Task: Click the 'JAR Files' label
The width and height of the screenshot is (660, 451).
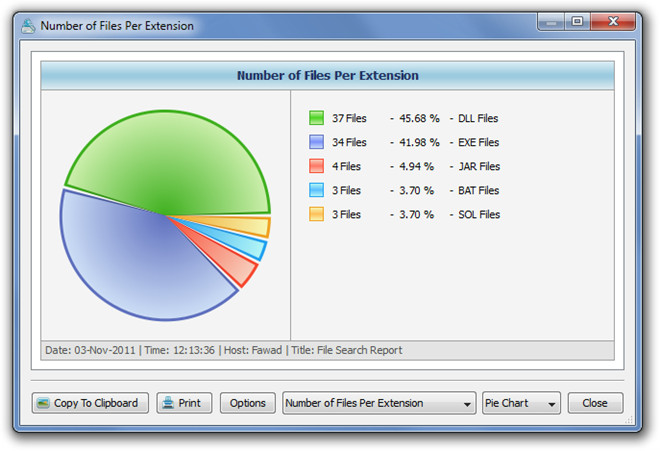Action: (479, 166)
